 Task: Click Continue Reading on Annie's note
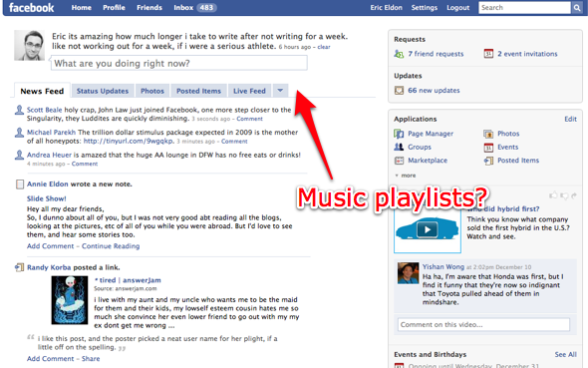[111, 246]
